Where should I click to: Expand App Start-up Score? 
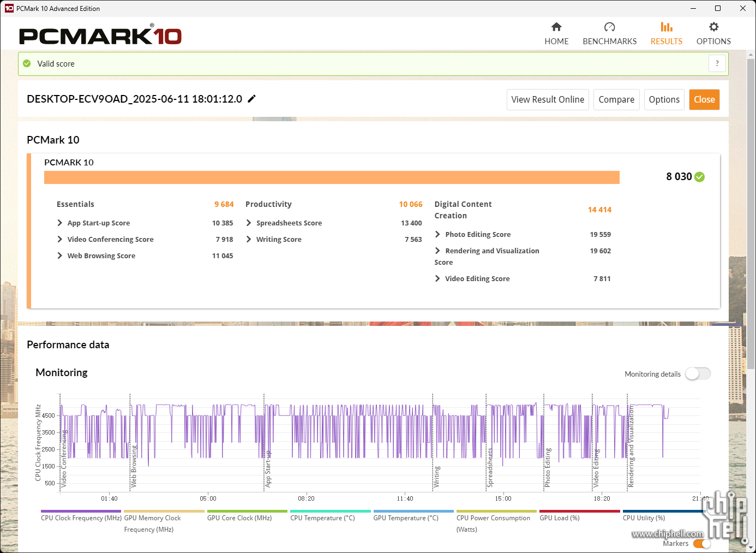tap(60, 223)
